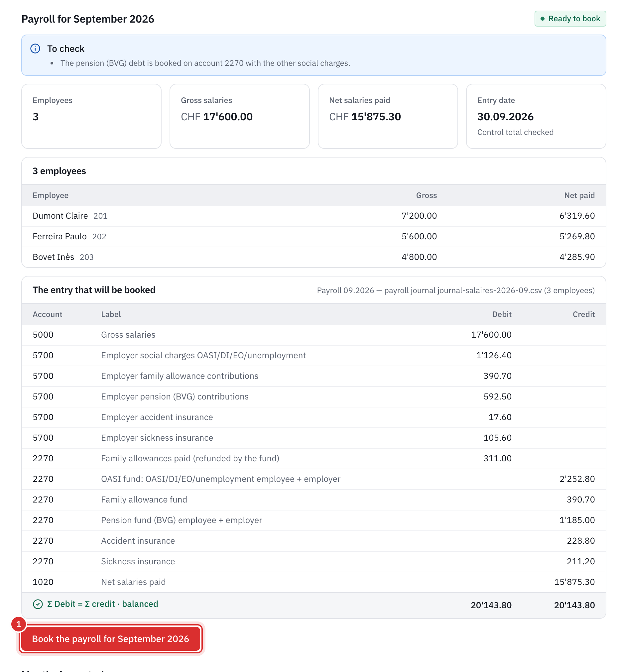Click the balanced checkmark icon in totals row

click(38, 604)
